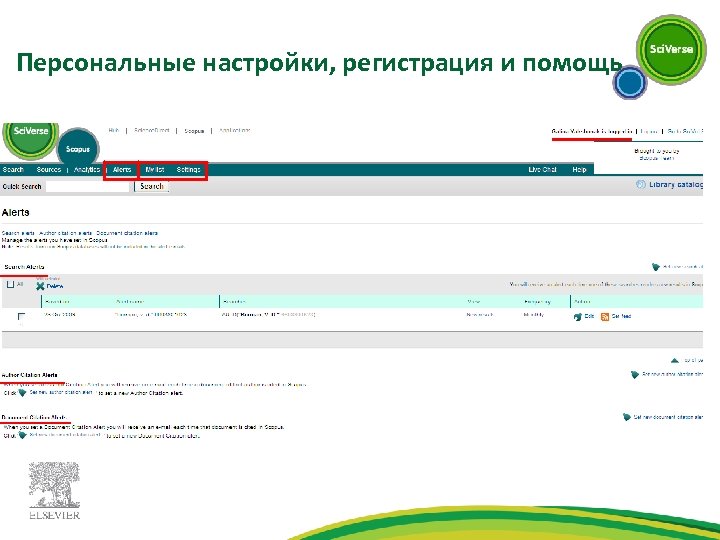The image size is (720, 540).
Task: Click the Edit pencil icon in Actions
Action: pos(578,316)
